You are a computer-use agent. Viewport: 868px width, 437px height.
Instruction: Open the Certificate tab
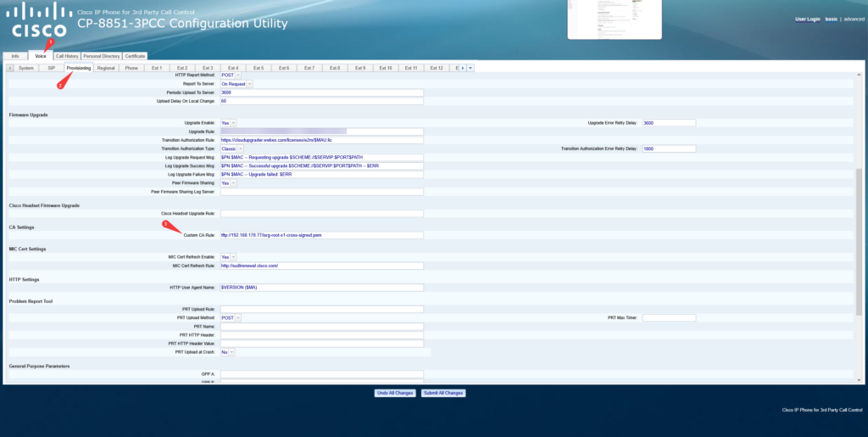pos(135,56)
